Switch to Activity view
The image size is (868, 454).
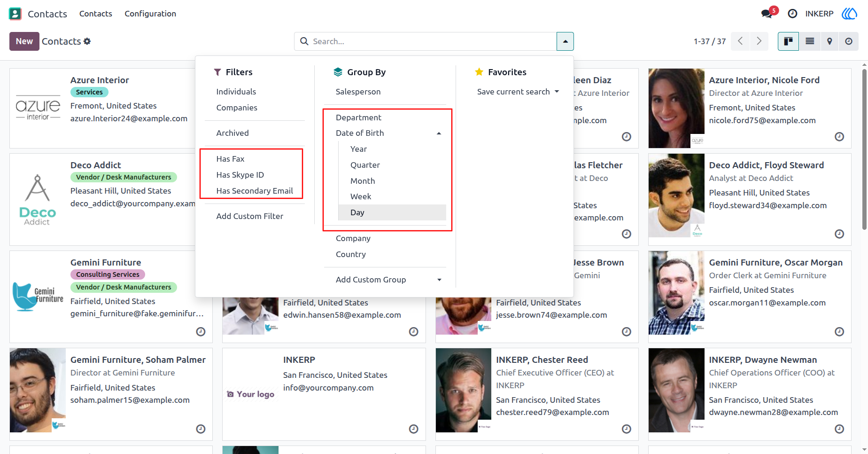click(849, 41)
